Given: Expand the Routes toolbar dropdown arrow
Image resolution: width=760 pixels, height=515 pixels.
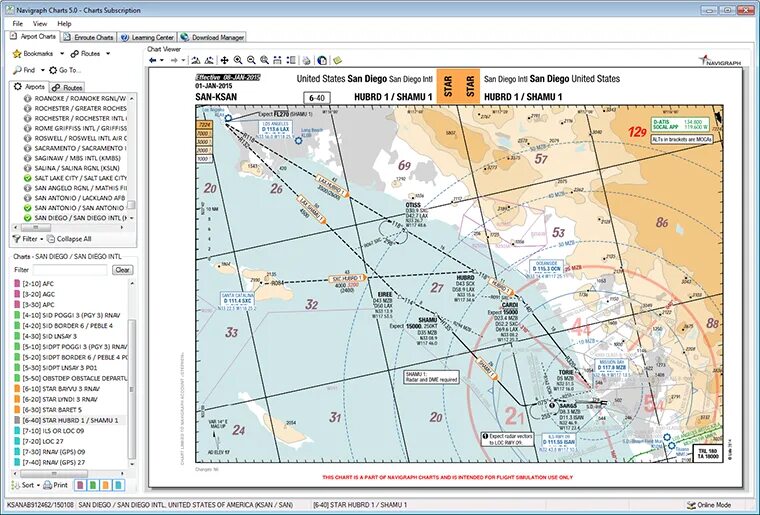Looking at the screenshot, I should (108, 53).
